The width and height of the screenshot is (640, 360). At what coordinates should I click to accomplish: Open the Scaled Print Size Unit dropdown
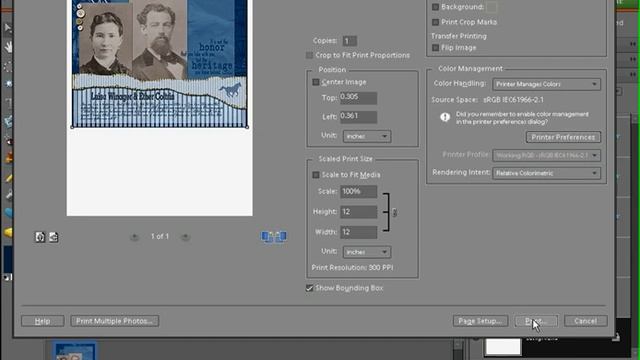click(x=367, y=252)
